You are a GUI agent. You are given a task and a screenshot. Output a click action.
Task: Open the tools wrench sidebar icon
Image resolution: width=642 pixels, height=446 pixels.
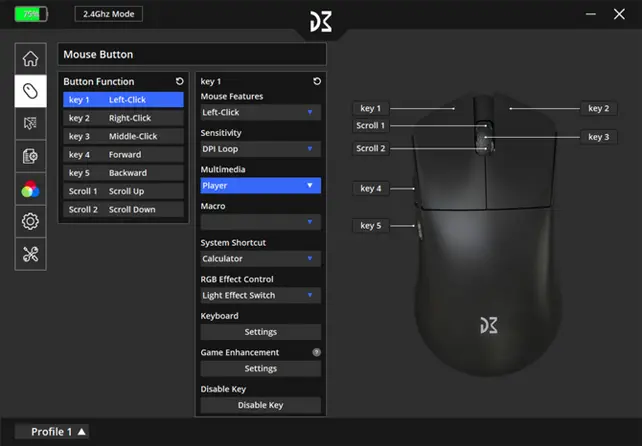pyautogui.click(x=30, y=253)
